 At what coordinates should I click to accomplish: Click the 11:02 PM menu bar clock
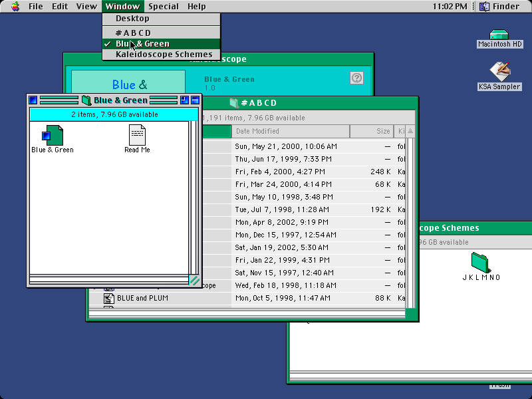coord(450,7)
